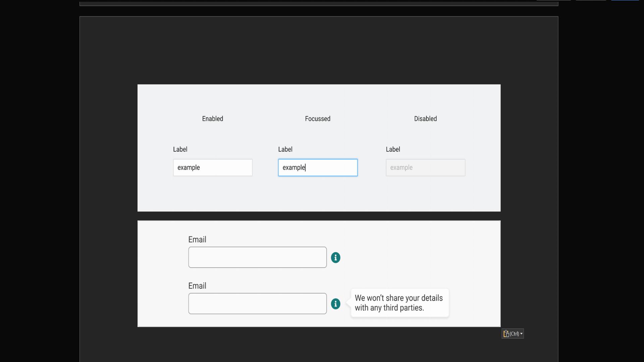The width and height of the screenshot is (644, 362).
Task: Click the Label text above Enabled field
Action: 180,149
